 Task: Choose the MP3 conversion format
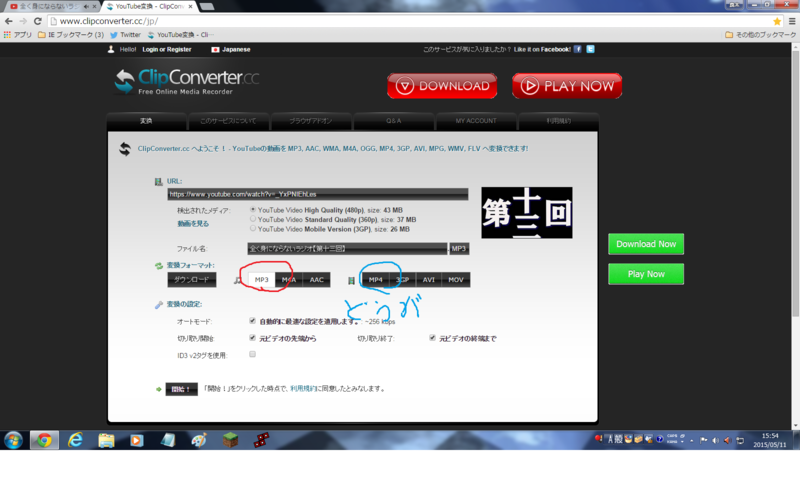tap(261, 280)
